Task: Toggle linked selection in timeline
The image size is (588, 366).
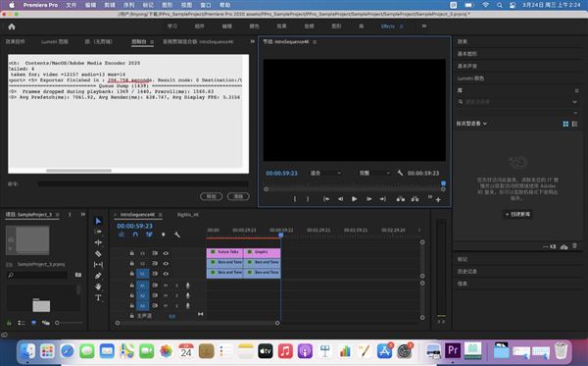Action: [149, 235]
